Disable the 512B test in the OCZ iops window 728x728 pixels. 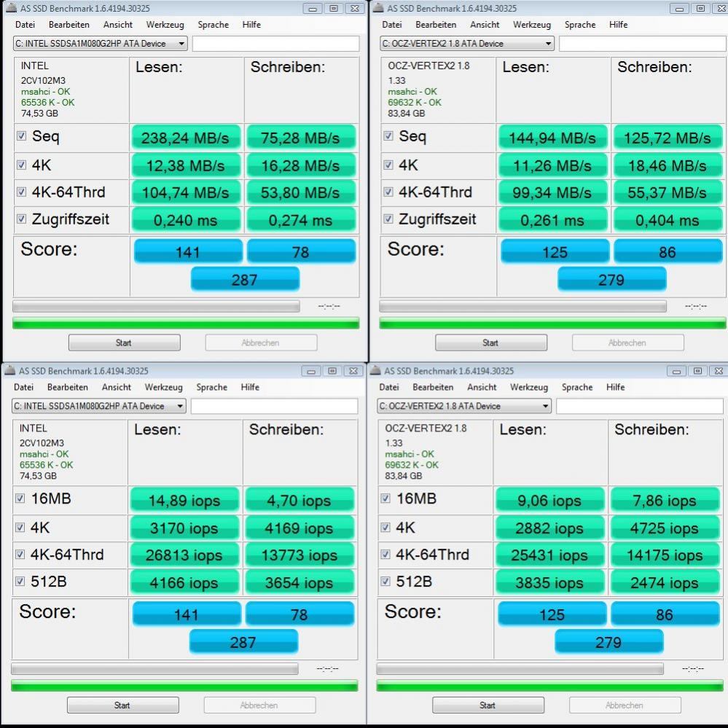click(x=385, y=581)
